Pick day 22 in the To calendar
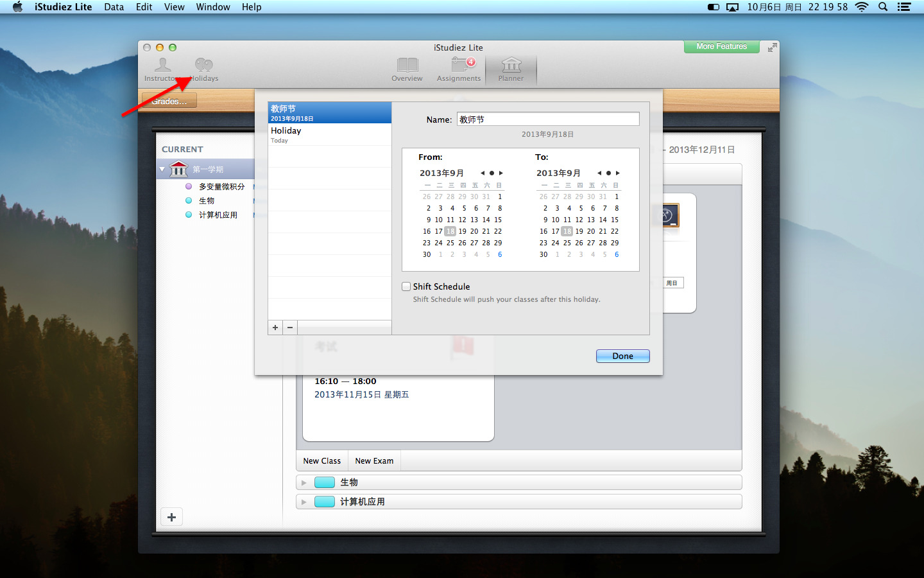The width and height of the screenshot is (924, 578). point(615,231)
